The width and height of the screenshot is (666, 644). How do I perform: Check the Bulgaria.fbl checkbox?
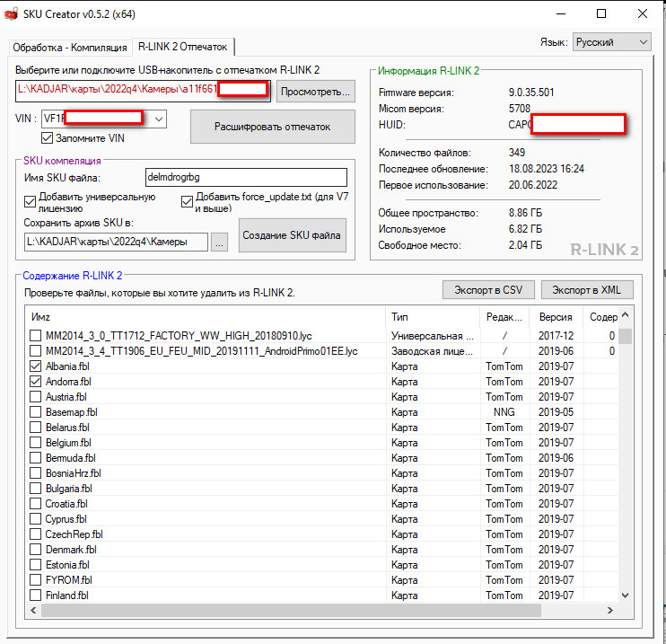coord(36,489)
